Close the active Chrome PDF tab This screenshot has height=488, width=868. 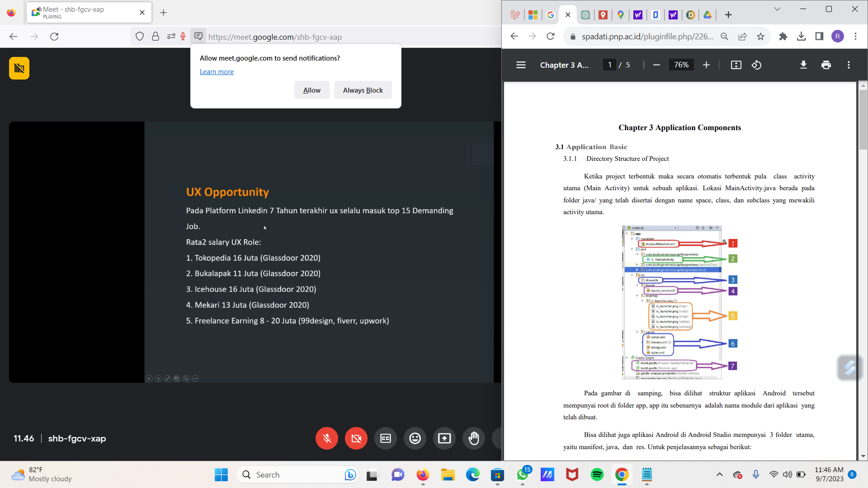click(x=568, y=15)
